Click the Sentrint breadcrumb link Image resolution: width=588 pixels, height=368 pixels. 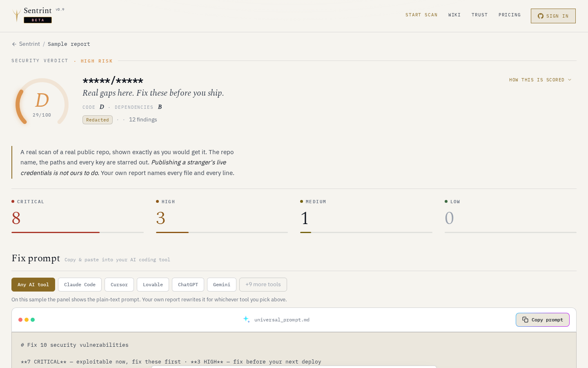[x=29, y=44]
